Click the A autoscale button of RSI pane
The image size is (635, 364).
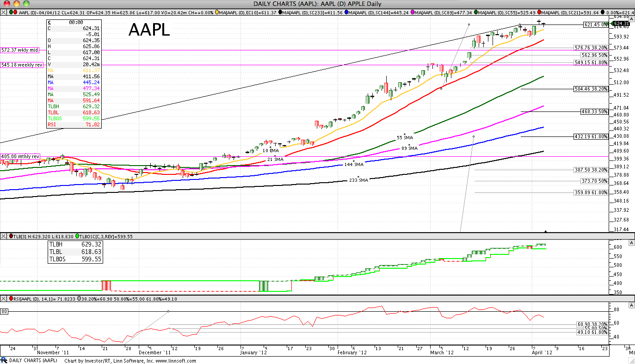click(x=632, y=305)
